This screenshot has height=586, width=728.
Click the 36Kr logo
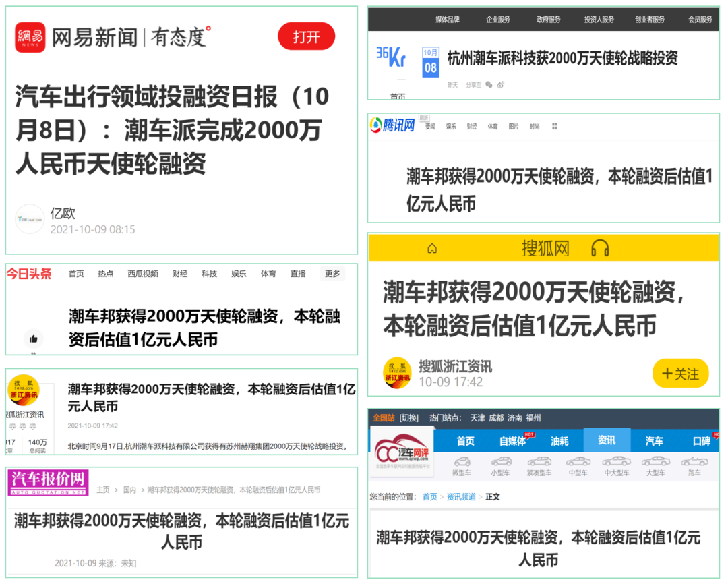point(391,57)
